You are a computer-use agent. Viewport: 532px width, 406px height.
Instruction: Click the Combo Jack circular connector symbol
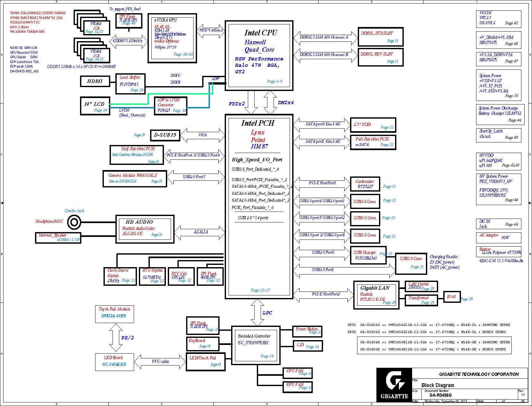click(x=75, y=222)
